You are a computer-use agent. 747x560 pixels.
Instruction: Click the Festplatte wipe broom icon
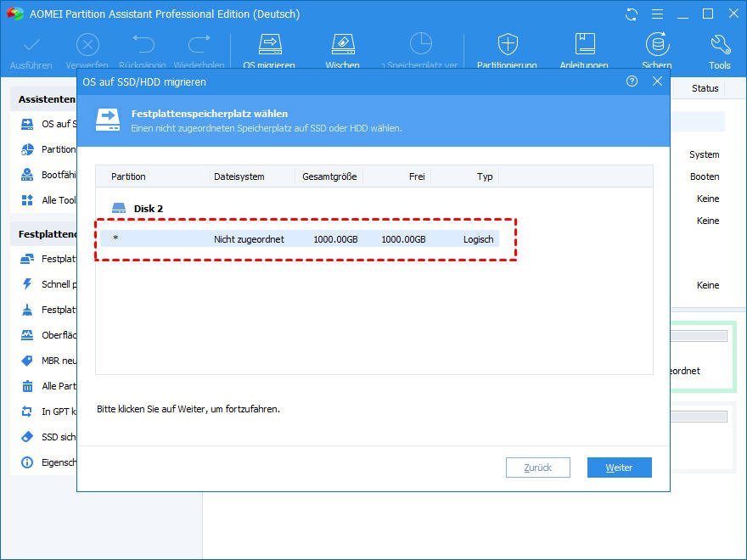coord(27,310)
